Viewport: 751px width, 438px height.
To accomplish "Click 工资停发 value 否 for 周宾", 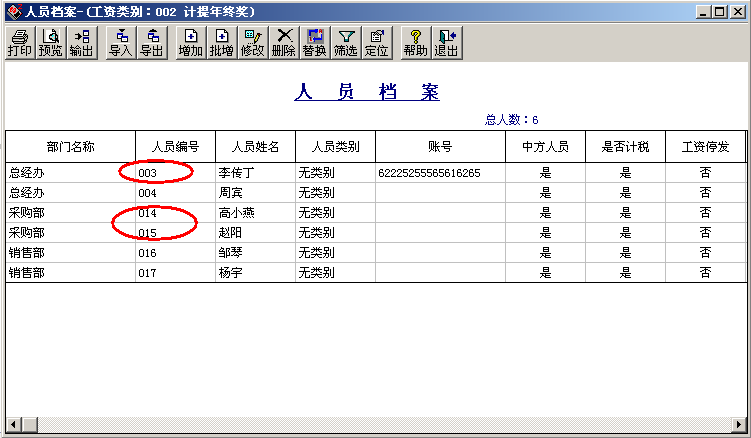I will click(x=705, y=193).
